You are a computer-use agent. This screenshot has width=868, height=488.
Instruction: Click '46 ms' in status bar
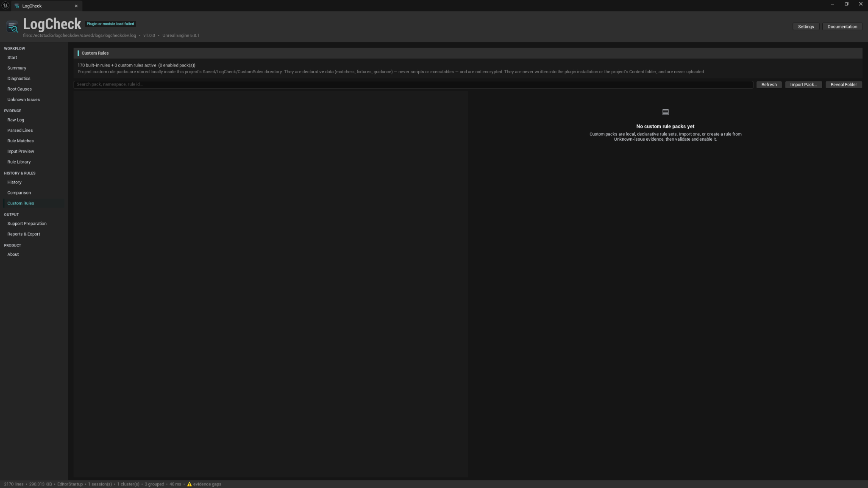(175, 484)
